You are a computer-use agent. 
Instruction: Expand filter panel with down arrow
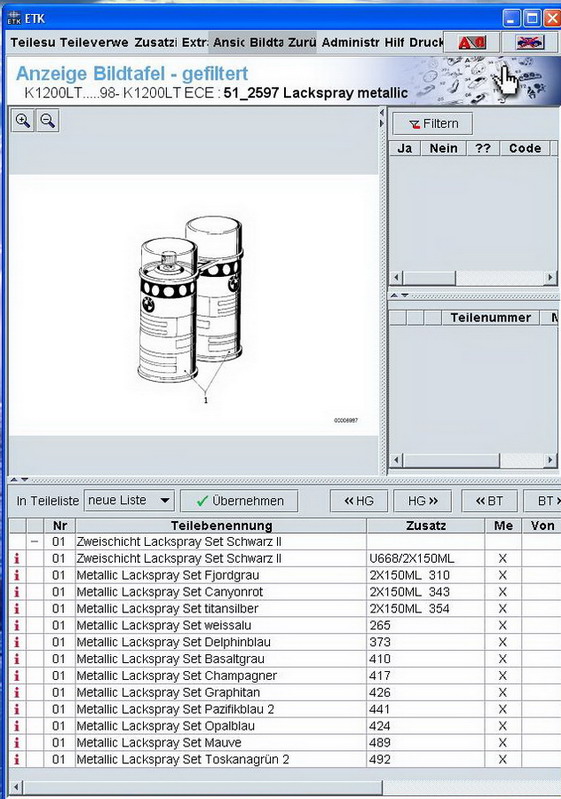(x=405, y=296)
